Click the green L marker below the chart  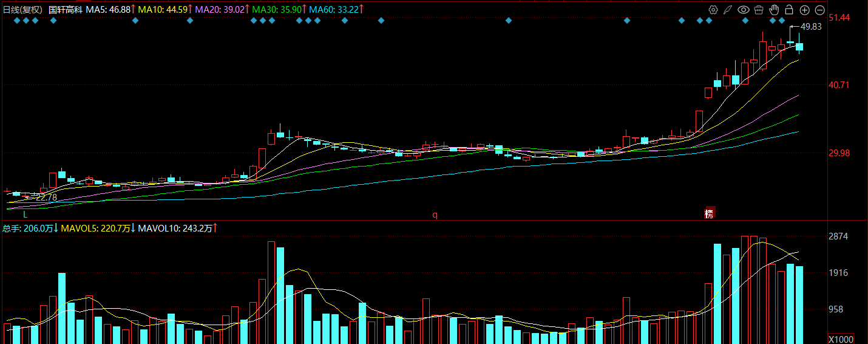pyautogui.click(x=25, y=215)
